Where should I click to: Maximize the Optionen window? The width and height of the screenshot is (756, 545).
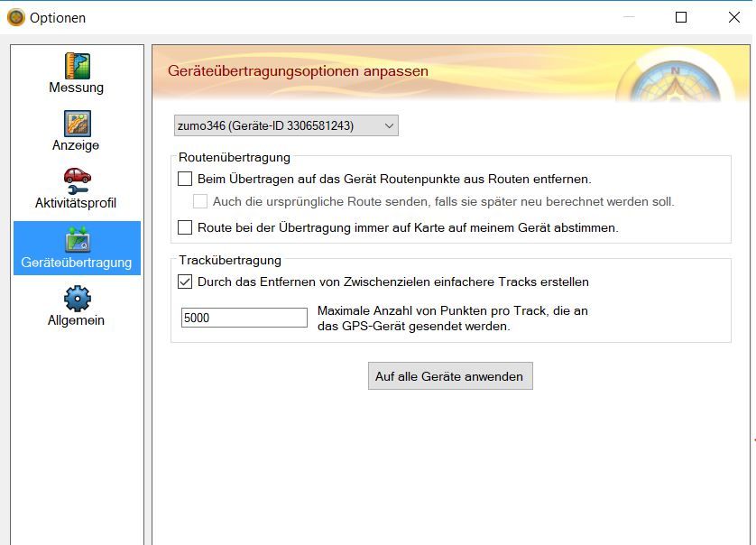[x=681, y=17]
